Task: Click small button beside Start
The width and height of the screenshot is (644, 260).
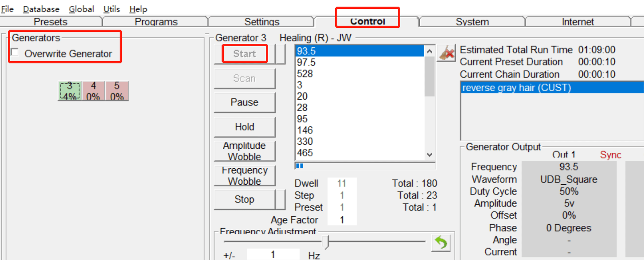Action: (281, 54)
